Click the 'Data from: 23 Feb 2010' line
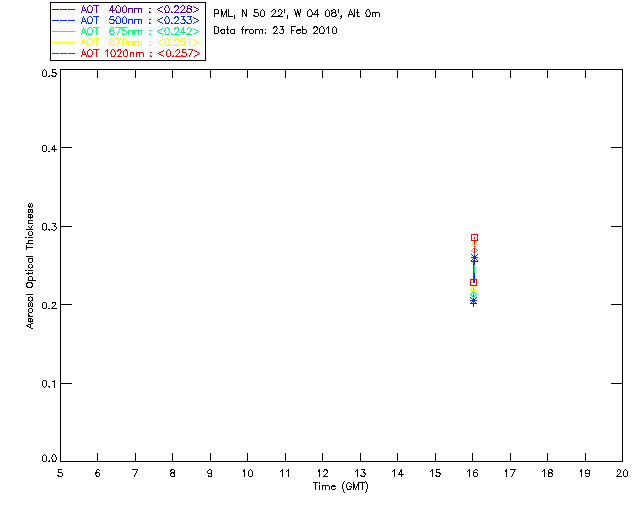Image resolution: width=640 pixels, height=512 pixels. point(275,31)
